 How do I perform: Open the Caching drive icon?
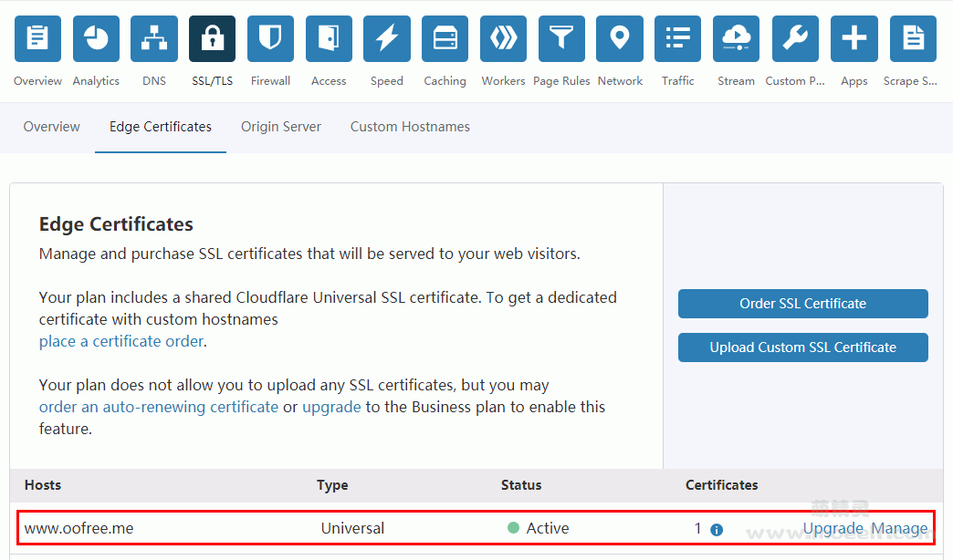coord(445,38)
